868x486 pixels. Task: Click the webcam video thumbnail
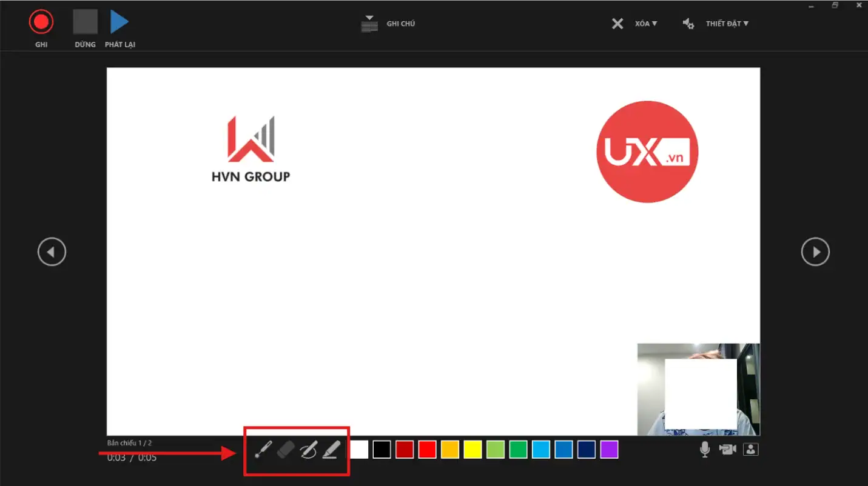[x=698, y=389]
